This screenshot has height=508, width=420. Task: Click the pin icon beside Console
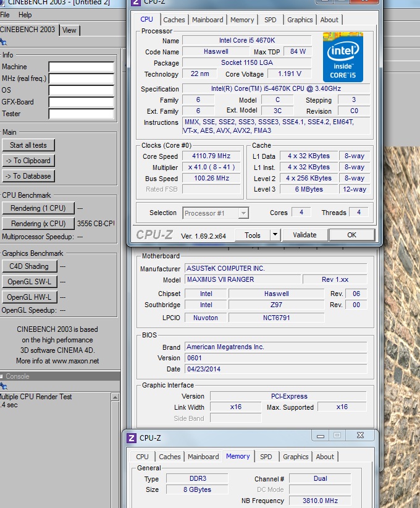4,386
